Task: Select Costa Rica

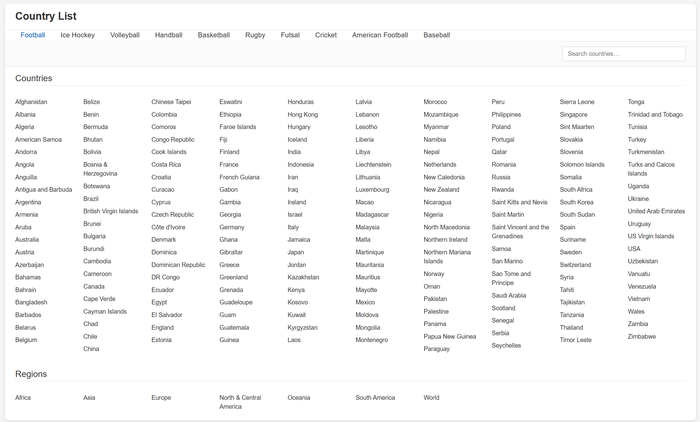Action: (x=167, y=164)
